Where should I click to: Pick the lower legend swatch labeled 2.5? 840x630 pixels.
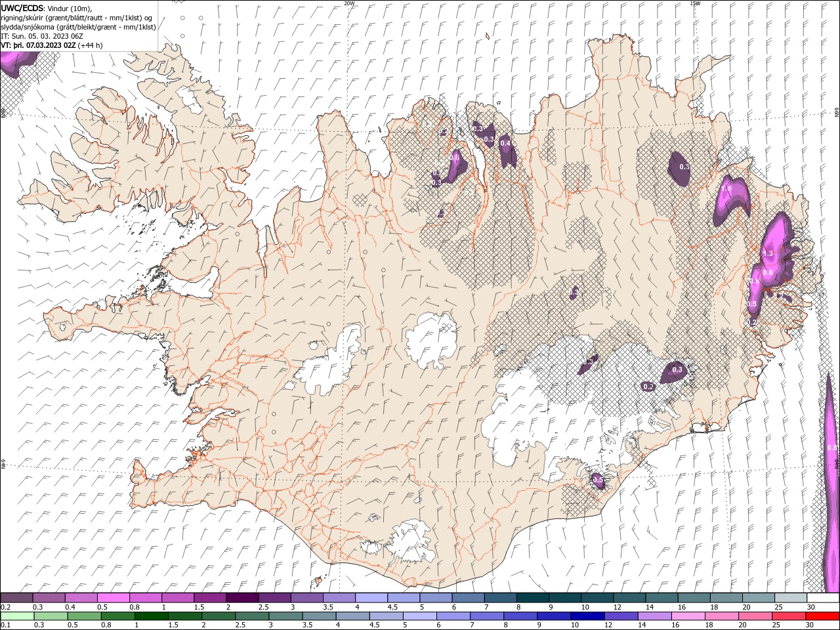pyautogui.click(x=252, y=616)
